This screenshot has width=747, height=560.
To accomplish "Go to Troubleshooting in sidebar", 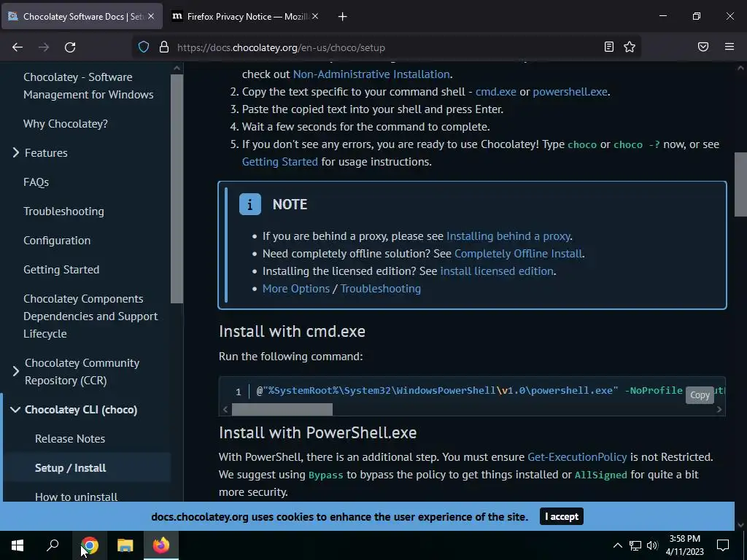I will click(64, 211).
